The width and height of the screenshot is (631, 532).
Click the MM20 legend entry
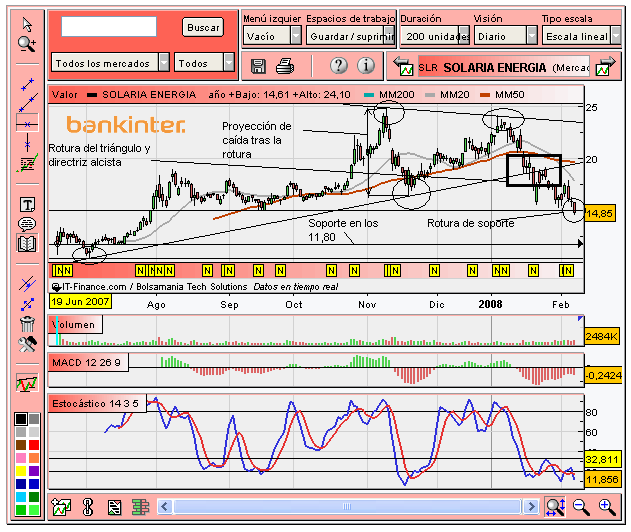tap(447, 95)
